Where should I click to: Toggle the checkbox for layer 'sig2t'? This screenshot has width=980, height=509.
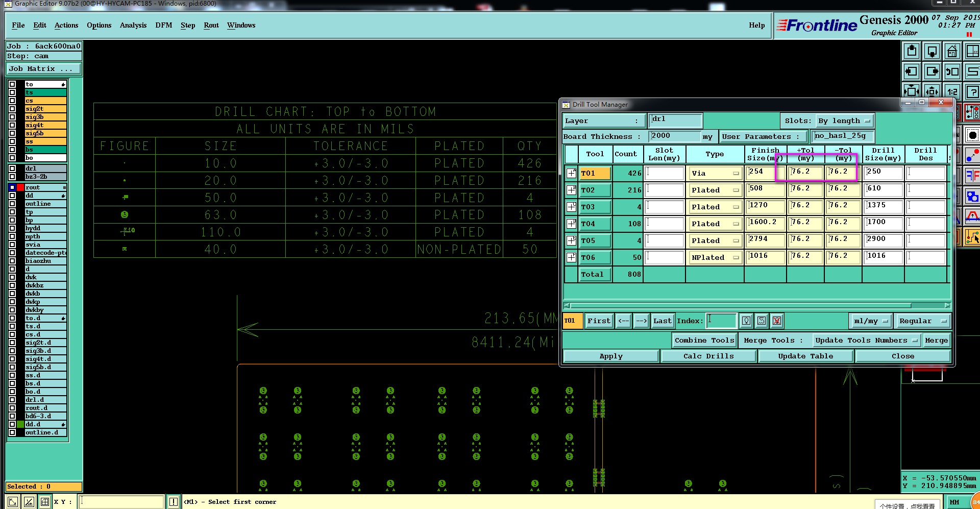coord(12,109)
